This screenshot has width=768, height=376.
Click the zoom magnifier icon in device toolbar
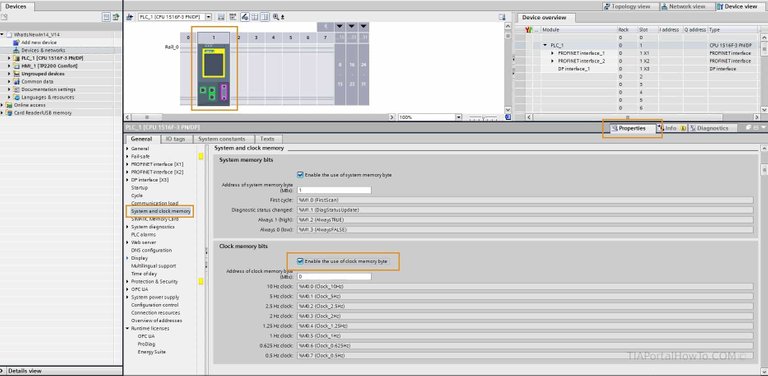[277, 17]
